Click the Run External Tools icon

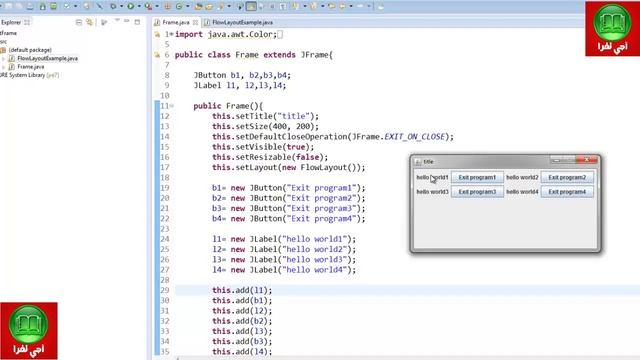[148, 7]
